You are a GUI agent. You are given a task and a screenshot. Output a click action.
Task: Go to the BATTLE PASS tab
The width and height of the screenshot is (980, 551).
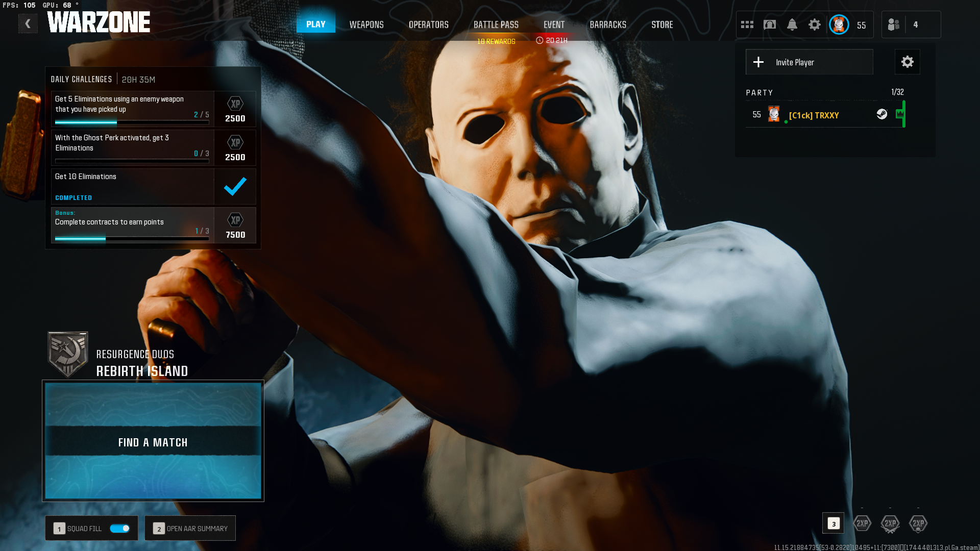click(x=496, y=24)
